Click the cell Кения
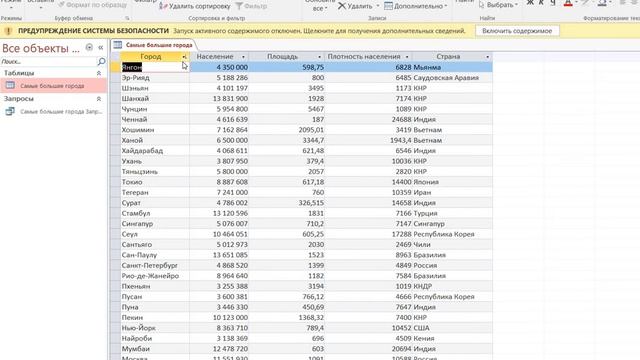The height and width of the screenshot is (360, 640). pyautogui.click(x=452, y=338)
